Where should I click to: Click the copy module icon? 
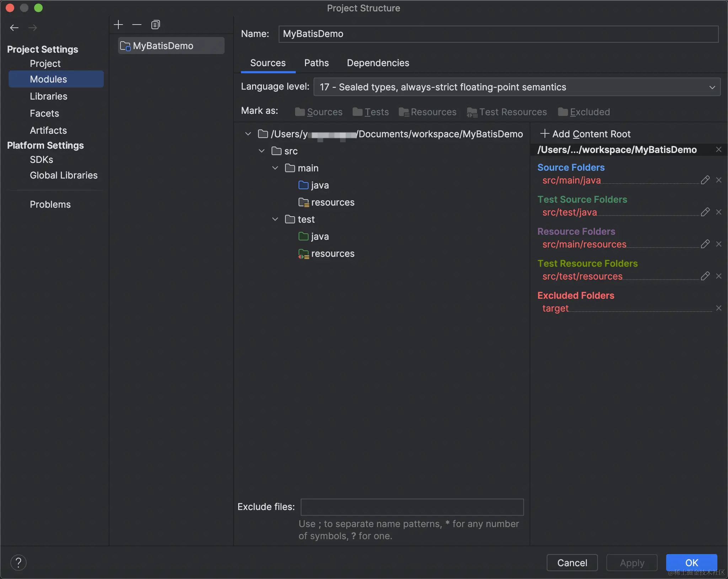155,25
